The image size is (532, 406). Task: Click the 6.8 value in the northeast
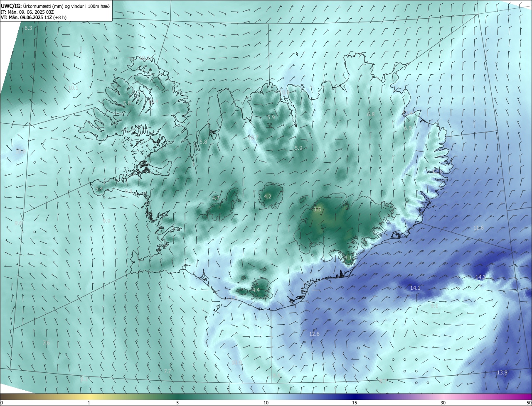point(371,114)
